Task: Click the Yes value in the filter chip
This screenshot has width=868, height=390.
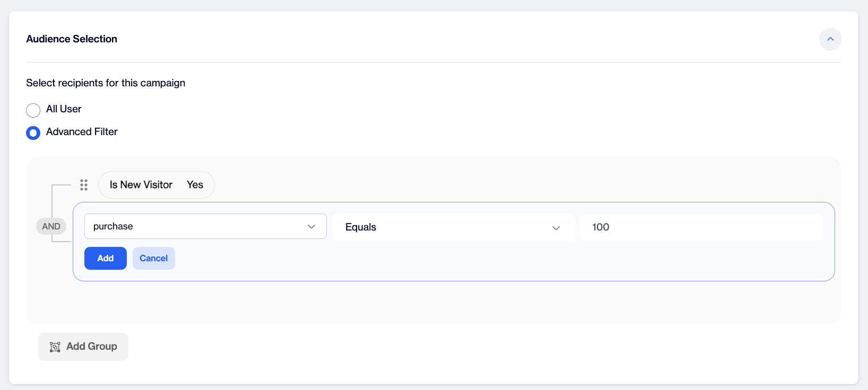Action: [x=195, y=185]
